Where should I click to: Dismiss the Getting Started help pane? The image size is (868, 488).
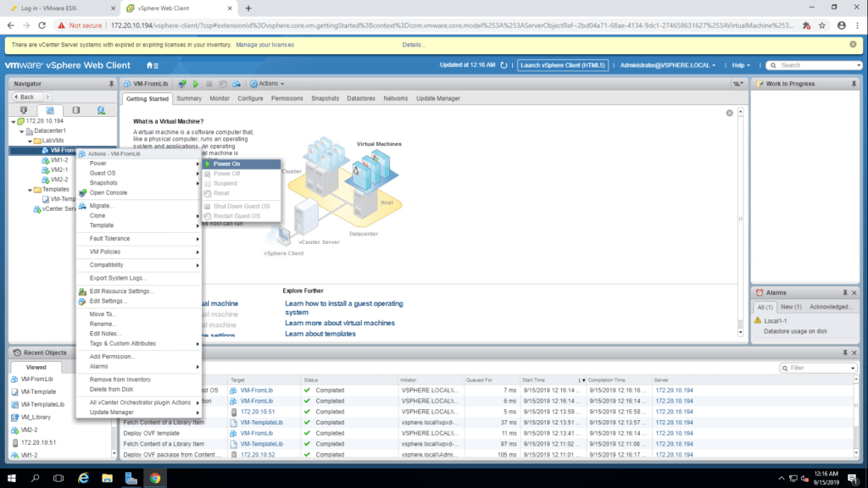pyautogui.click(x=729, y=113)
